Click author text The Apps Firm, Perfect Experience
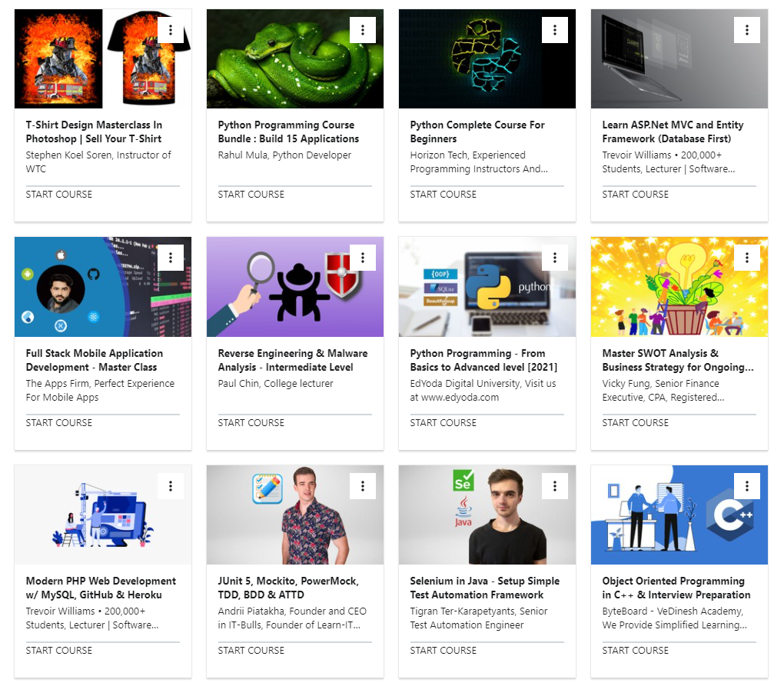 point(100,390)
